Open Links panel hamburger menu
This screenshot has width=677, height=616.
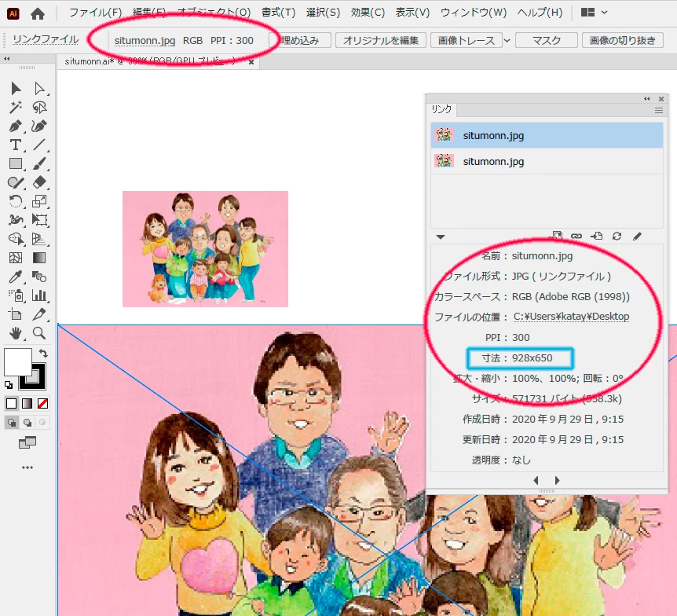(659, 110)
